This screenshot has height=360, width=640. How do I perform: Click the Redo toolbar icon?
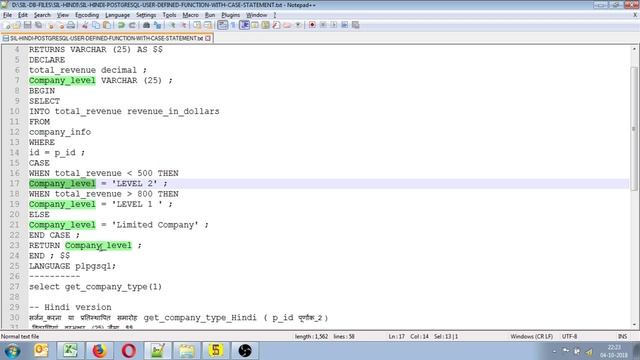click(132, 25)
